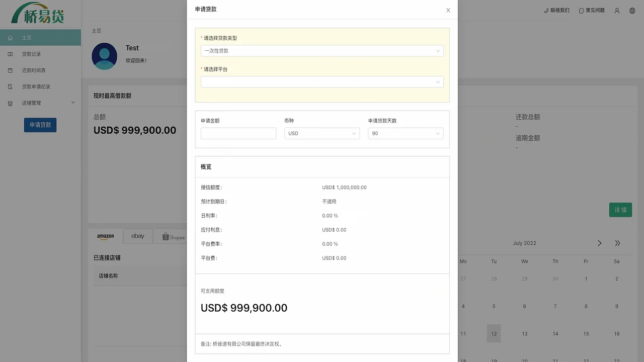Open the 请选择贷款类型 dropdown
The width and height of the screenshot is (644, 362).
click(x=322, y=51)
